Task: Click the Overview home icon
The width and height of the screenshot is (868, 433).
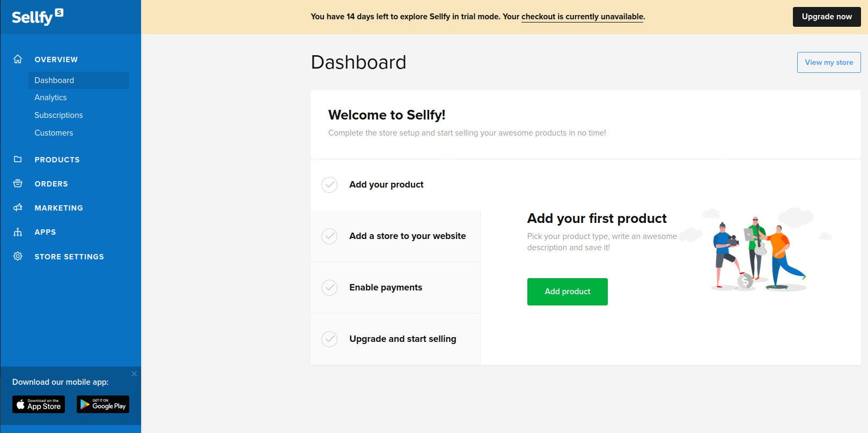Action: click(18, 59)
